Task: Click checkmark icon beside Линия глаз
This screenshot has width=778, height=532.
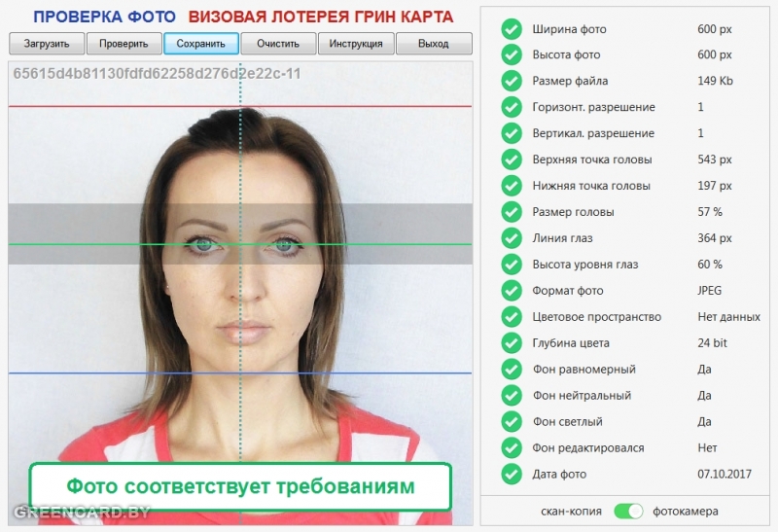Action: (x=512, y=238)
